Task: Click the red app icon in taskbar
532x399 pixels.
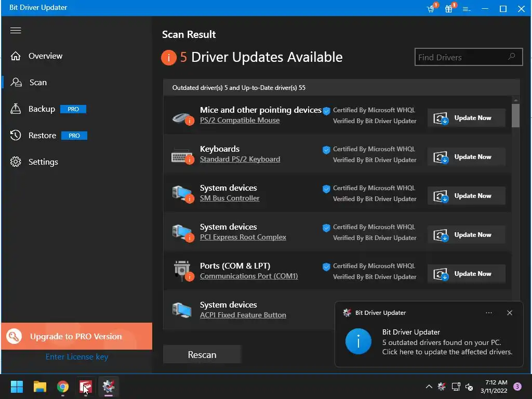Action: (x=86, y=387)
